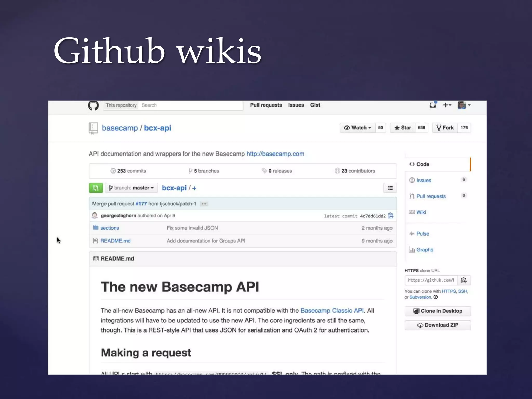
Task: Copy the latest commit SHA via clipboard icon
Action: 390,216
